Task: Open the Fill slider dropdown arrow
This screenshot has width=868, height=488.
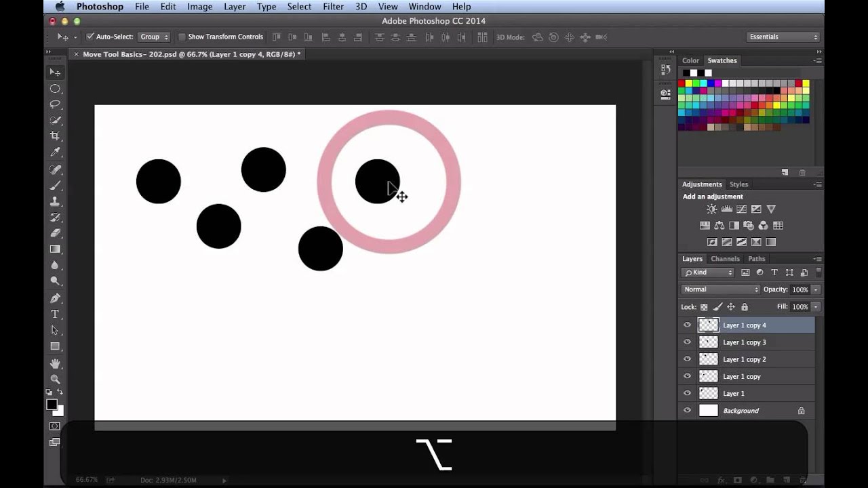Action: 816,307
